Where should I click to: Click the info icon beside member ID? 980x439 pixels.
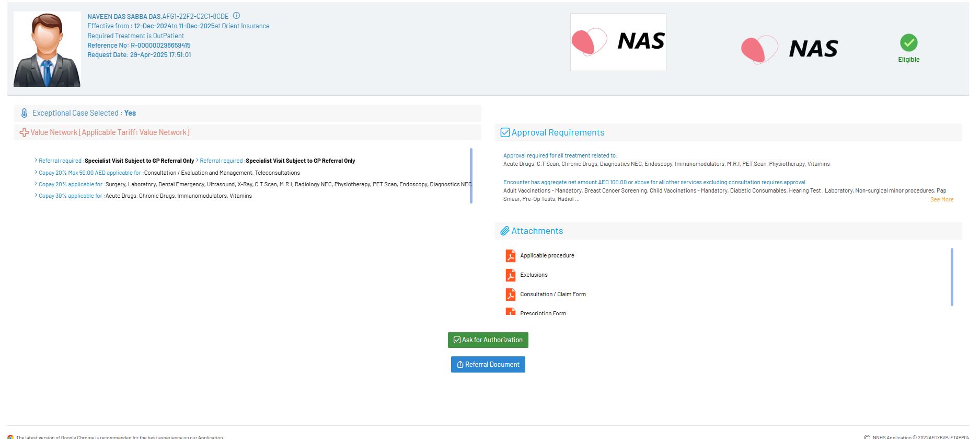tap(236, 16)
